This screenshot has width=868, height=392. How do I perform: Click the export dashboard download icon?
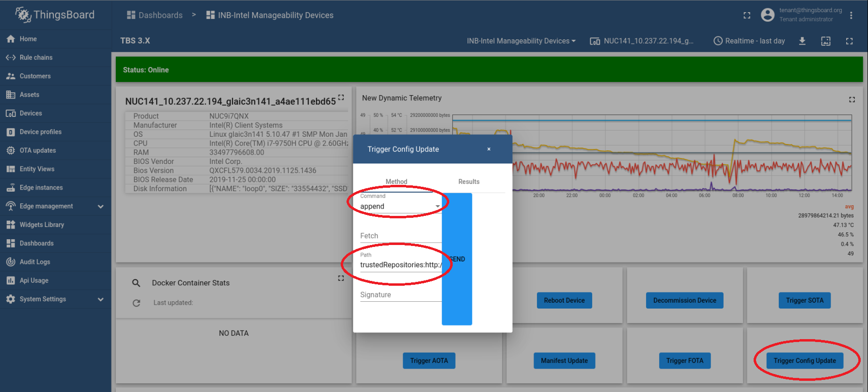click(802, 41)
